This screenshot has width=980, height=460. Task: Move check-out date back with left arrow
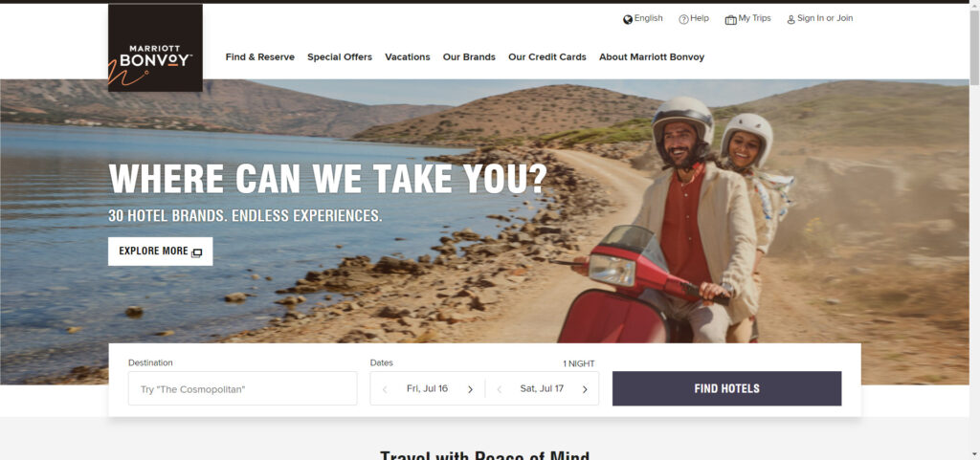(x=499, y=389)
